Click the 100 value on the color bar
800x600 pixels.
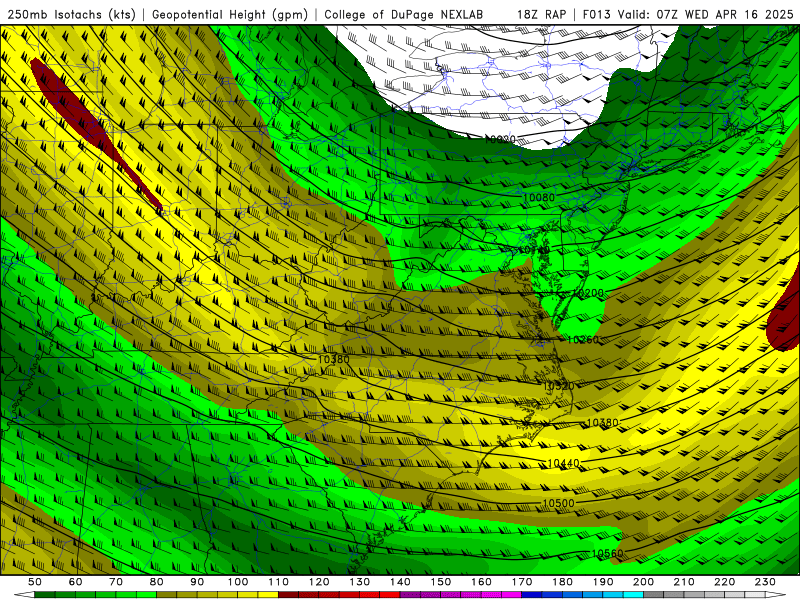[238, 582]
